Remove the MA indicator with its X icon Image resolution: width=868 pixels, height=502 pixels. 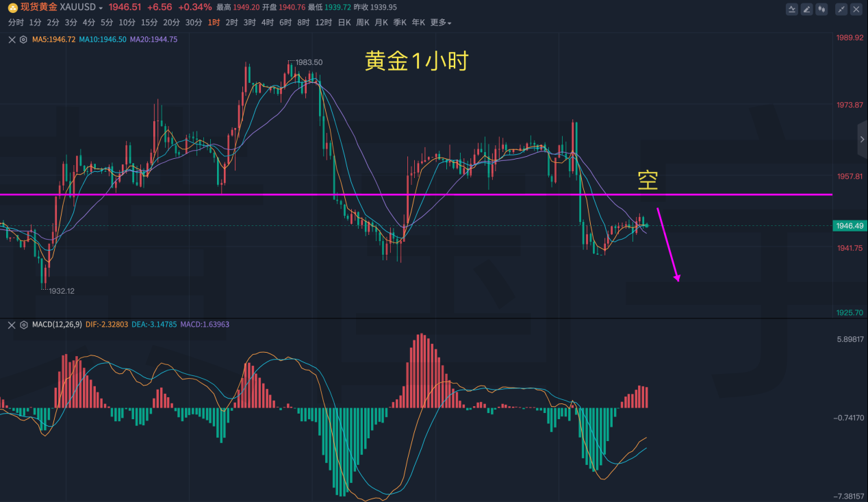point(12,40)
